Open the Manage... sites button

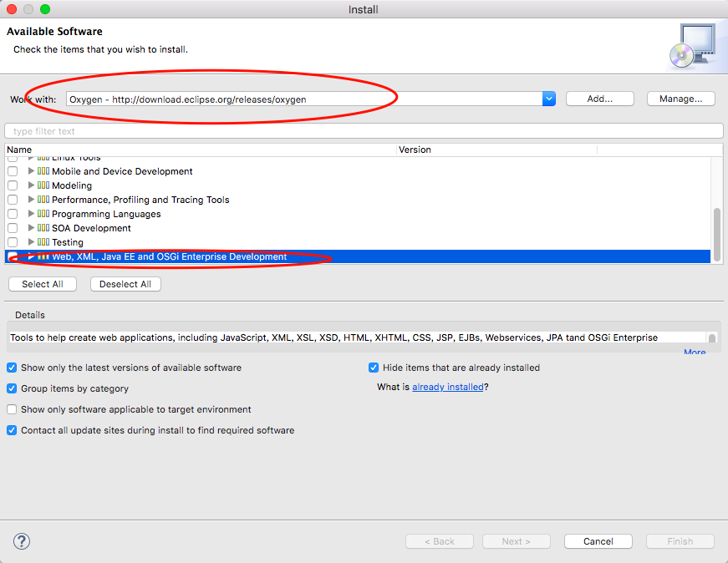coord(680,99)
